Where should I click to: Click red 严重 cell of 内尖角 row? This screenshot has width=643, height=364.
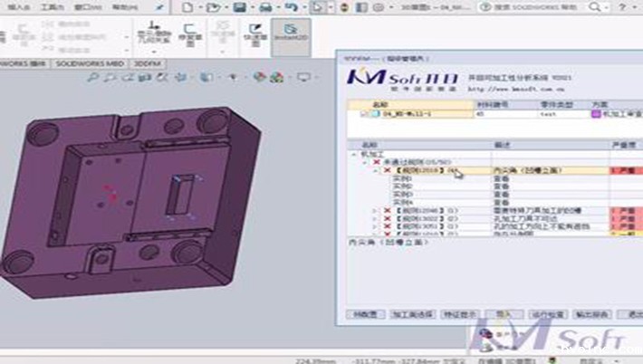click(626, 170)
